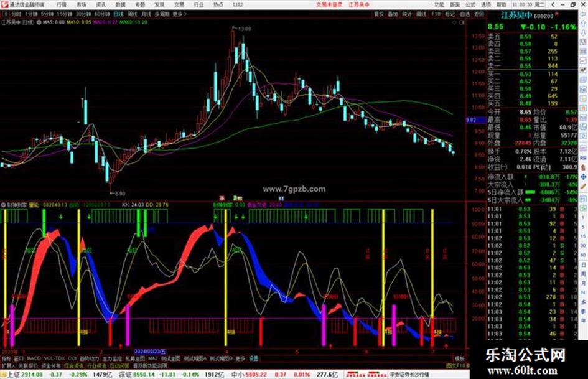Click the left-arrow icon atop right sidebar
Viewport: 588px width, 379px height.
point(583,14)
